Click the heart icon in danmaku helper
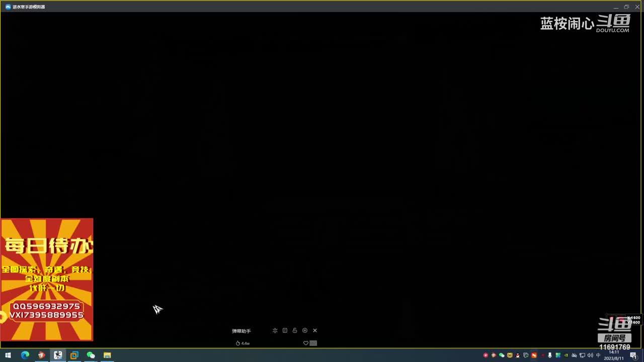Viewport: 644px width, 362px height. (305, 343)
